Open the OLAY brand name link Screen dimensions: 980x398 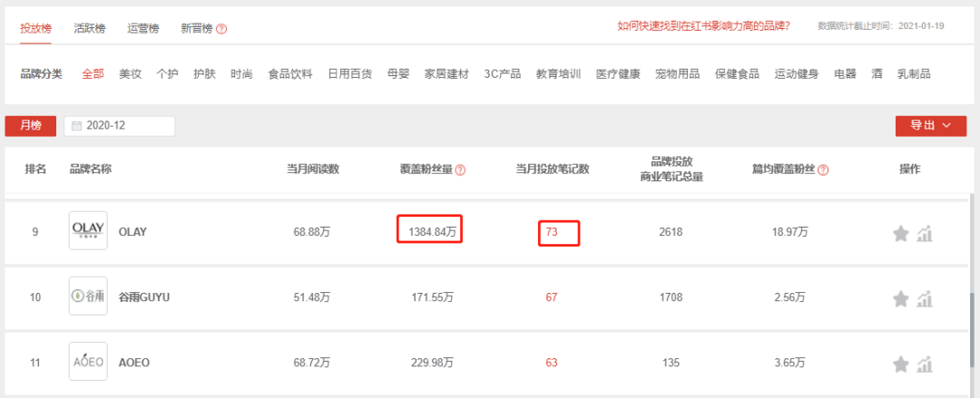tap(132, 232)
